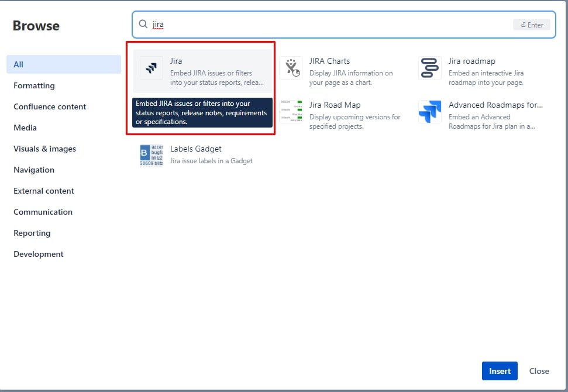Click the Jira Road Map thumbnail icon
The height and width of the screenshot is (392, 568).
tap(291, 112)
